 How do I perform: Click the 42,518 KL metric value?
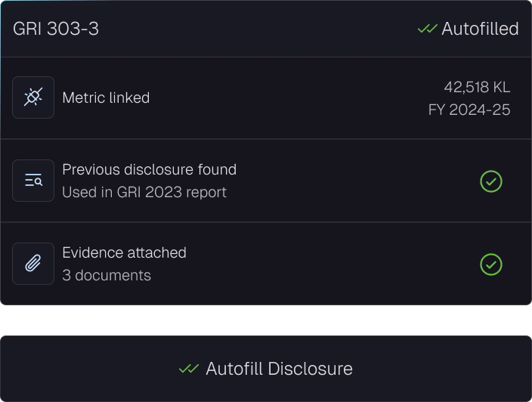(477, 87)
